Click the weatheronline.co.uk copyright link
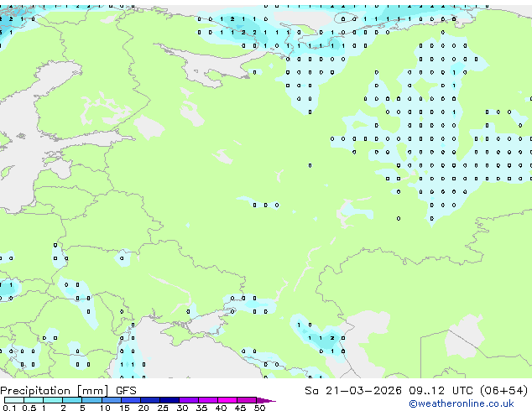The height and width of the screenshot is (411, 532). [461, 403]
